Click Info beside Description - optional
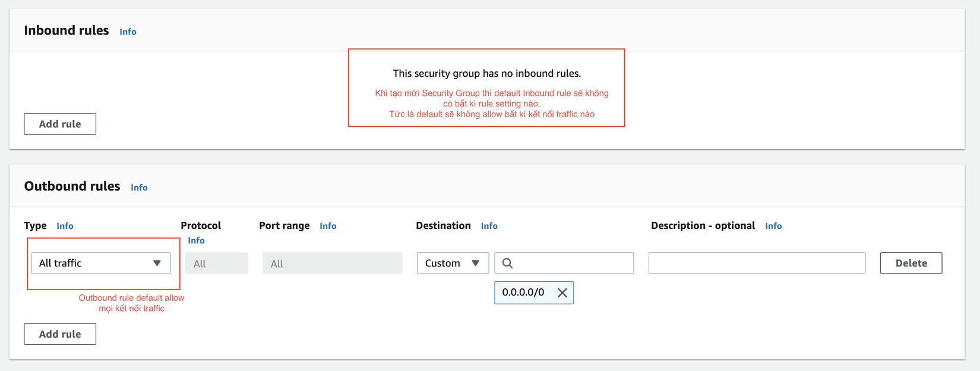The image size is (980, 371). coord(773,226)
